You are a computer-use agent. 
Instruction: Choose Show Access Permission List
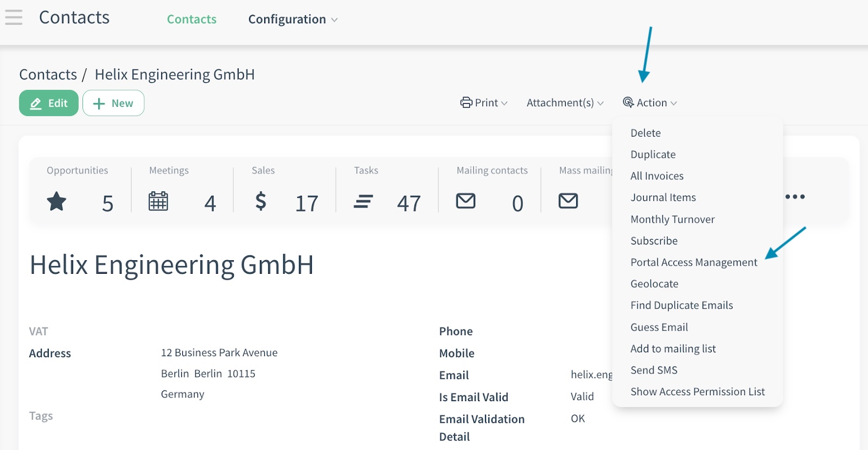coord(697,392)
